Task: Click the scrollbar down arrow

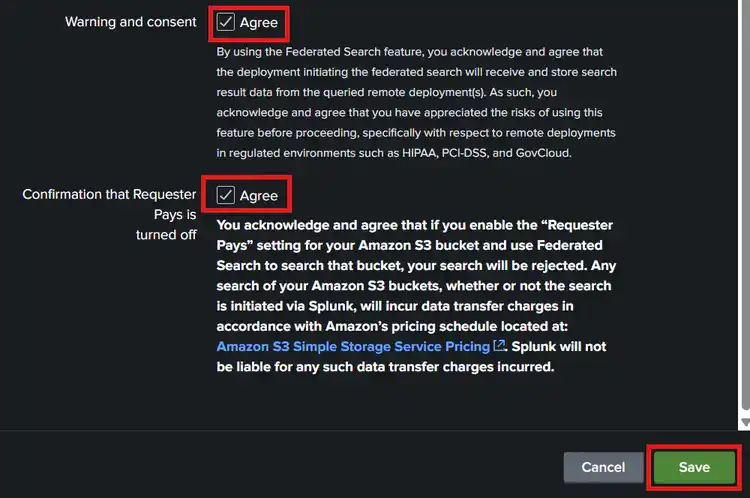Action: pyautogui.click(x=743, y=423)
